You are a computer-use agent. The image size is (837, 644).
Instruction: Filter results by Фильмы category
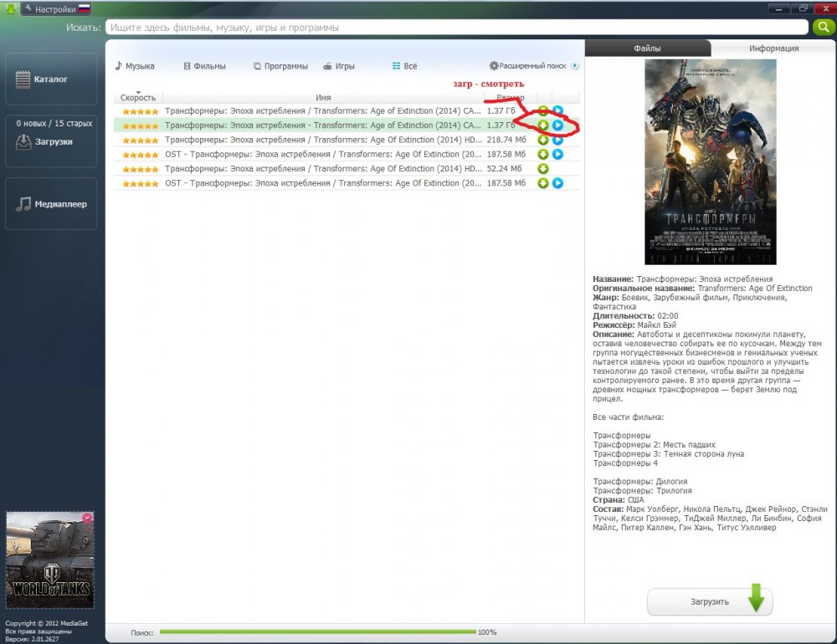pos(205,66)
